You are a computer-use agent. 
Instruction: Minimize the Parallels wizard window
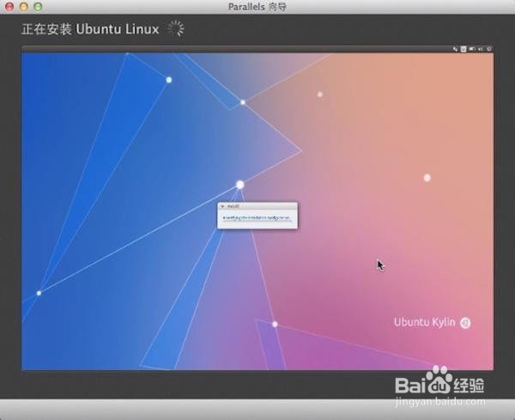pyautogui.click(x=24, y=6)
